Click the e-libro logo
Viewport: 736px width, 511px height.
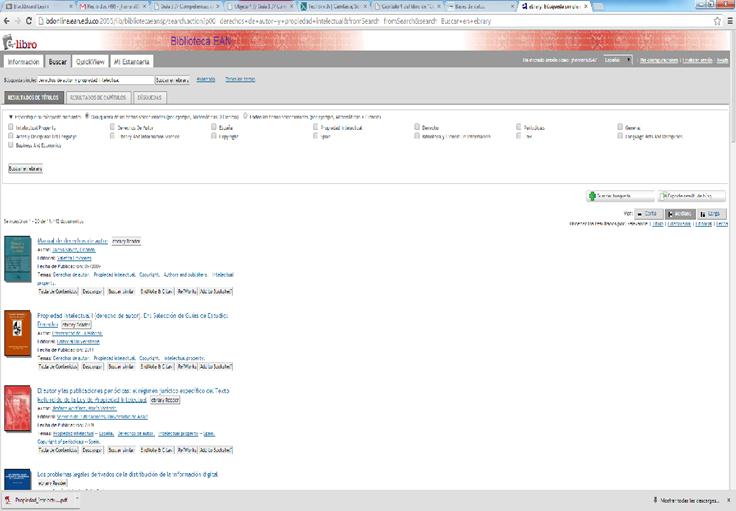tap(22, 43)
